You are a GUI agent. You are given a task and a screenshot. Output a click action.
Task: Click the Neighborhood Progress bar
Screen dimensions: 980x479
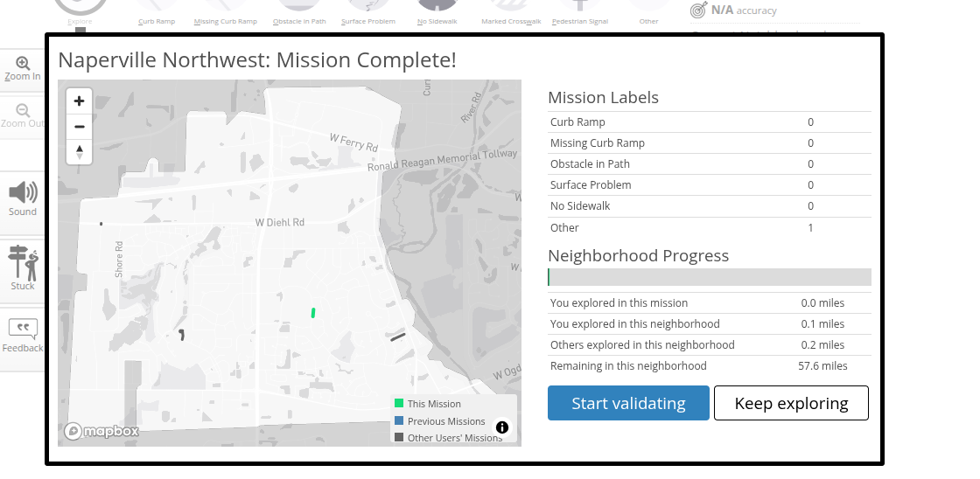click(x=709, y=277)
